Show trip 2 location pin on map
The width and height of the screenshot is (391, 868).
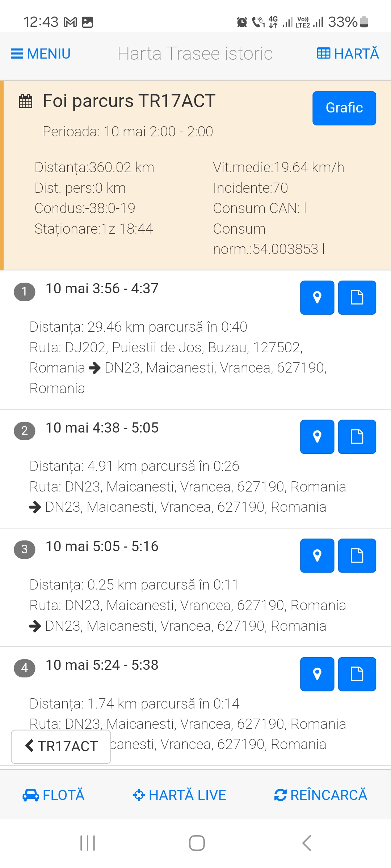(317, 437)
